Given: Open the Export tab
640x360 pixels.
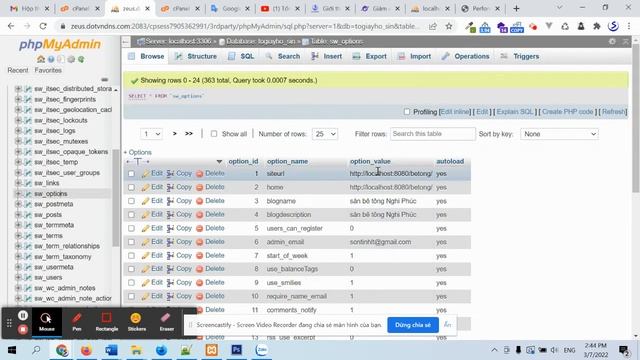Looking at the screenshot, I should [370, 56].
